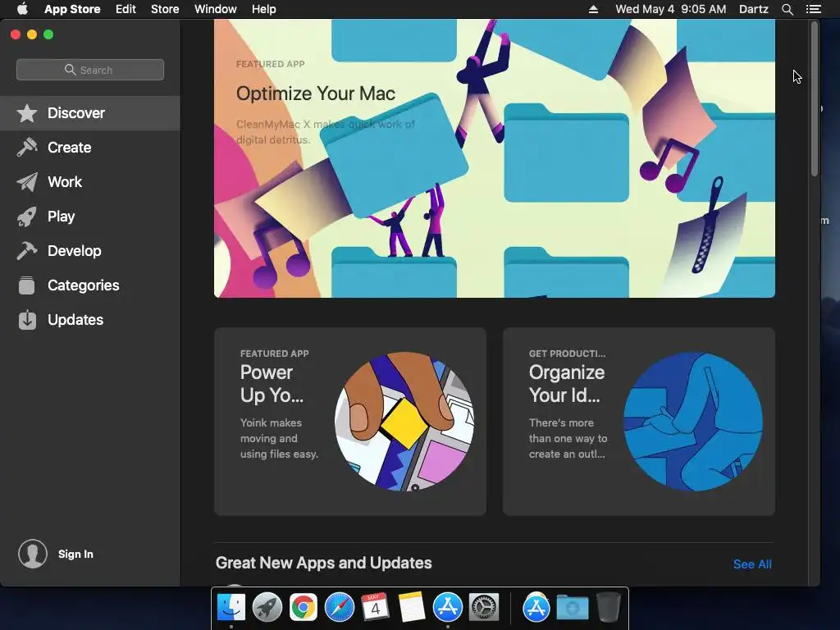
Task: Zoom the App Store window with green button
Action: click(x=48, y=34)
